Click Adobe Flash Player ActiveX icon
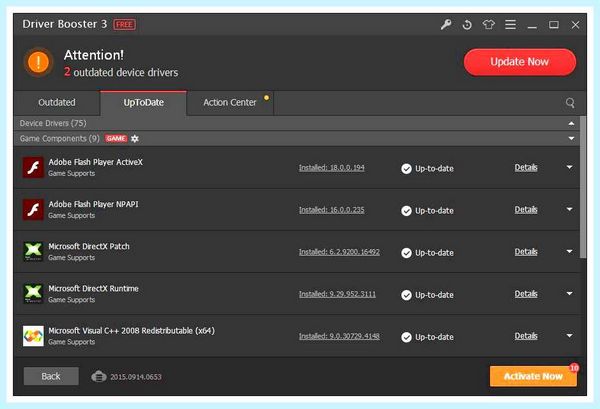Image resolution: width=600 pixels, height=409 pixels. (33, 168)
